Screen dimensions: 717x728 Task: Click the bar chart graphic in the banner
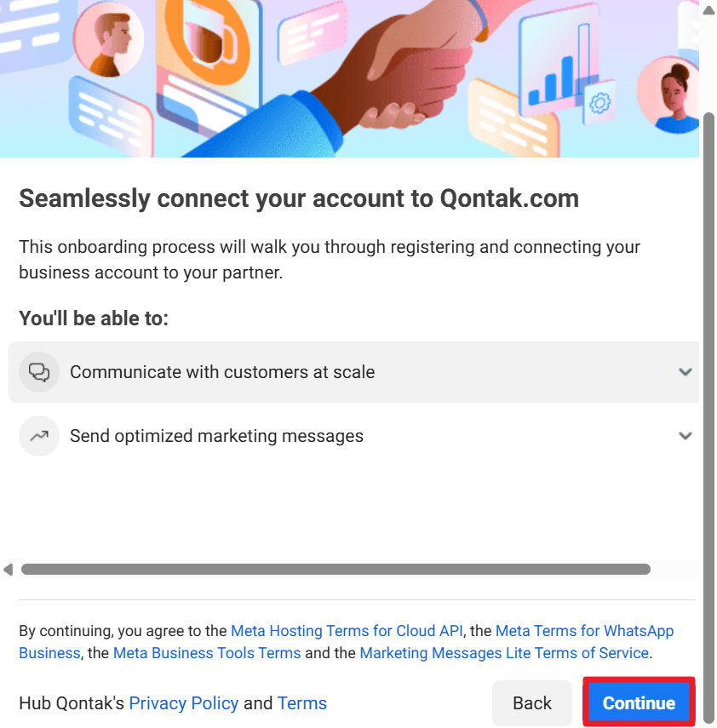click(x=559, y=65)
